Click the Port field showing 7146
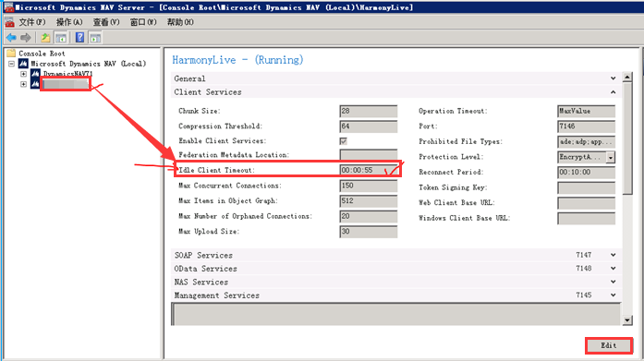 point(586,126)
